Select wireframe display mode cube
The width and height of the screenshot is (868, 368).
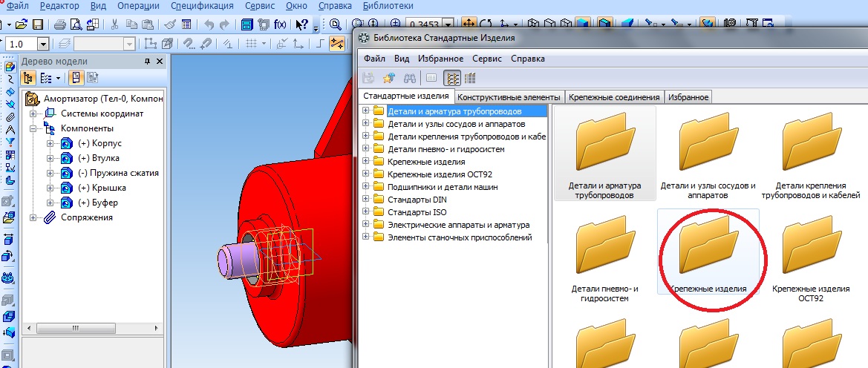point(533,24)
